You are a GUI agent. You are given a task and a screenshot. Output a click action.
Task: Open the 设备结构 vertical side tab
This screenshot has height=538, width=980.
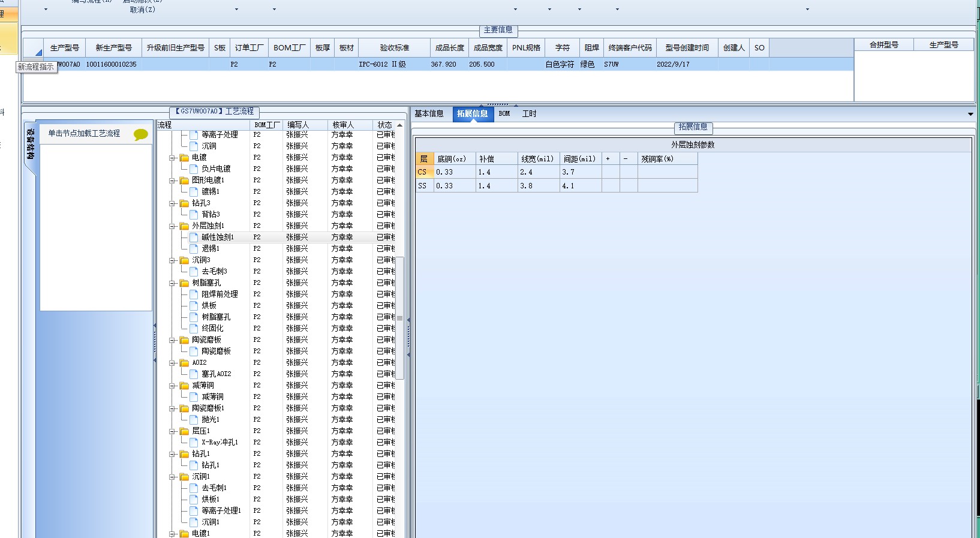tap(31, 145)
